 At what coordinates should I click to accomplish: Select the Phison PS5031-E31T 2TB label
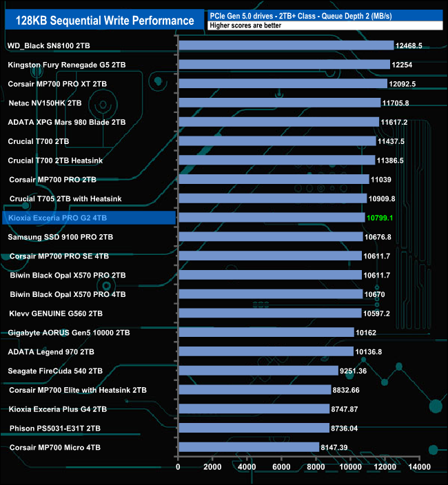tap(54, 429)
